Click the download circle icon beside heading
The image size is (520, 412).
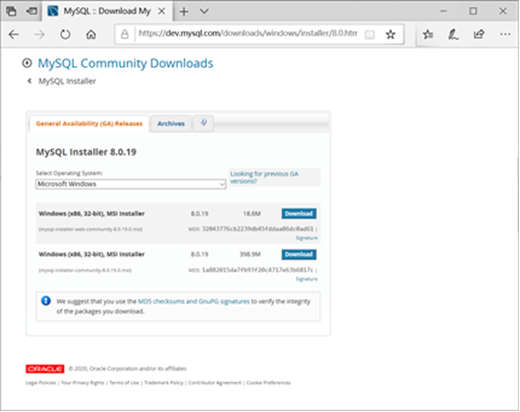27,63
